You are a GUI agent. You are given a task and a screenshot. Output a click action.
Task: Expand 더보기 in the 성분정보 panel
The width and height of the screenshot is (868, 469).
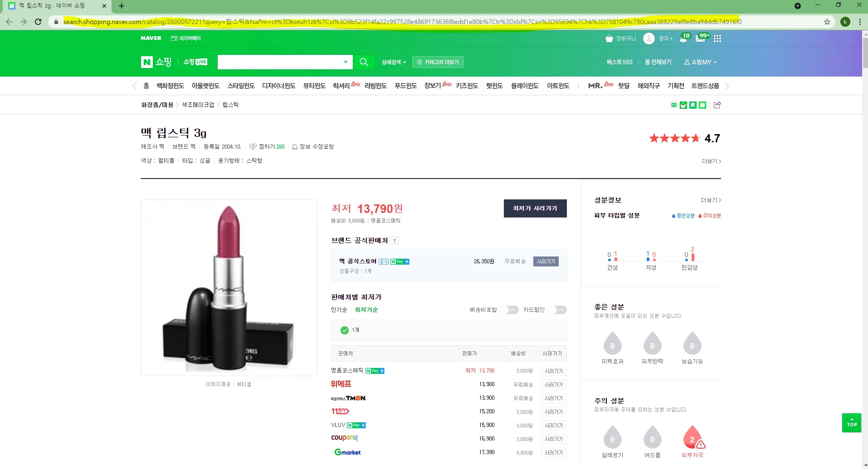711,200
